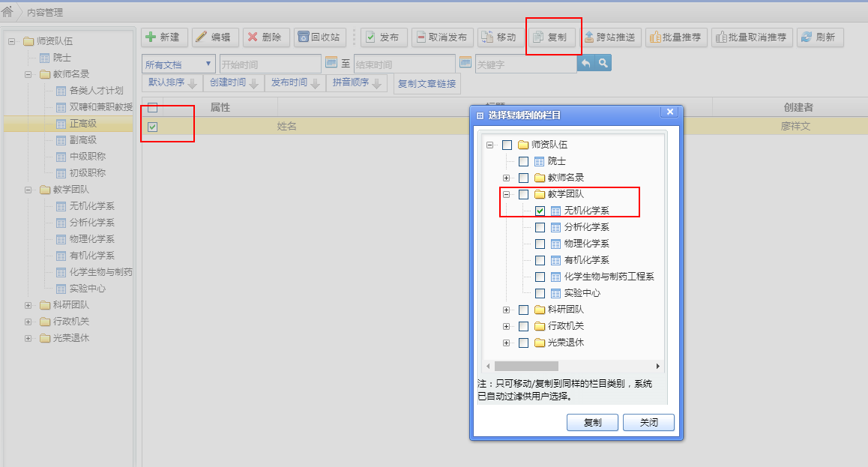Click the 关闭 button in dialog
Viewport: 868px width, 467px height.
[x=648, y=422]
